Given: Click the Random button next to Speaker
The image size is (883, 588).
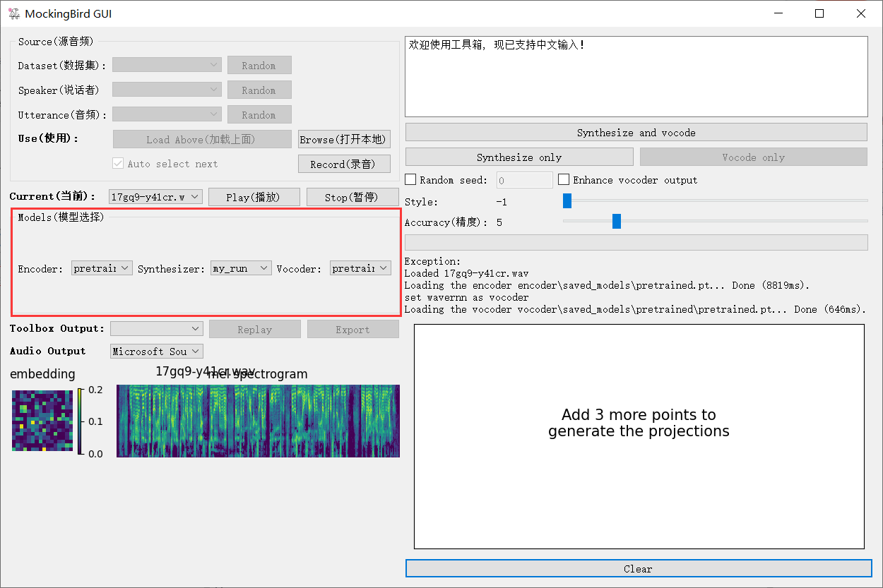Looking at the screenshot, I should [259, 90].
